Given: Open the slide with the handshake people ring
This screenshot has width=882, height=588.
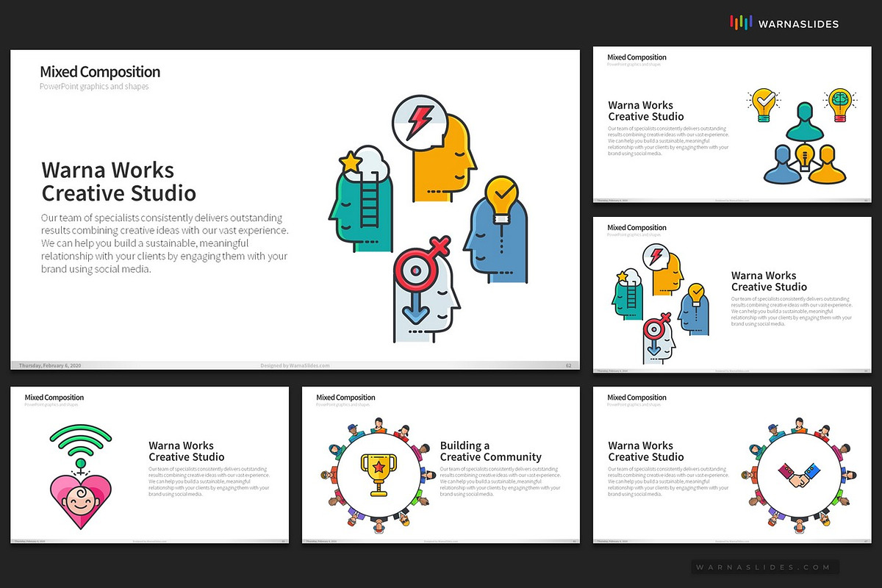Looking at the screenshot, I should pos(732,466).
